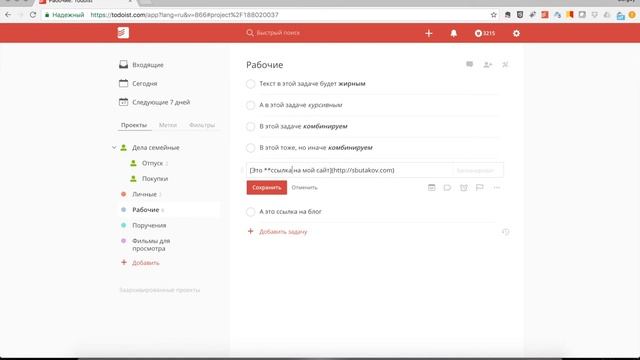This screenshot has width=640, height=360.
Task: Open project actions tools icon
Action: coord(505,64)
